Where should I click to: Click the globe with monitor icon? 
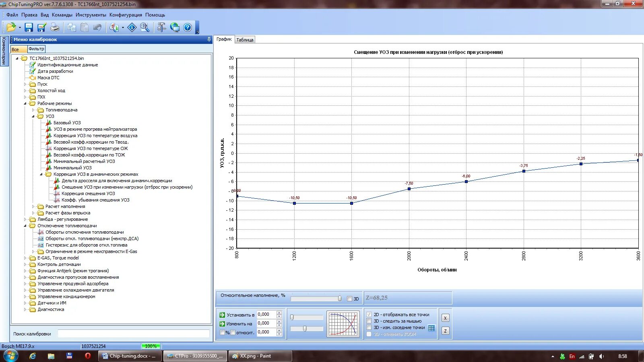click(175, 27)
